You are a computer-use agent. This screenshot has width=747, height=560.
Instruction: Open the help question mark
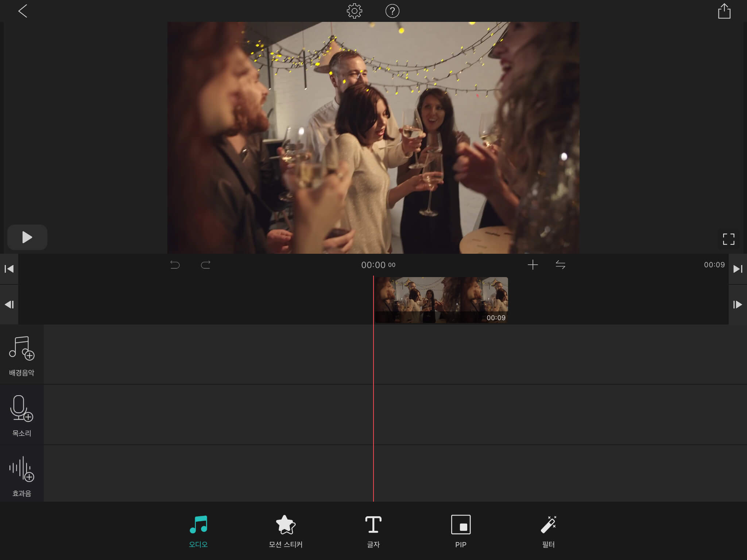point(392,11)
